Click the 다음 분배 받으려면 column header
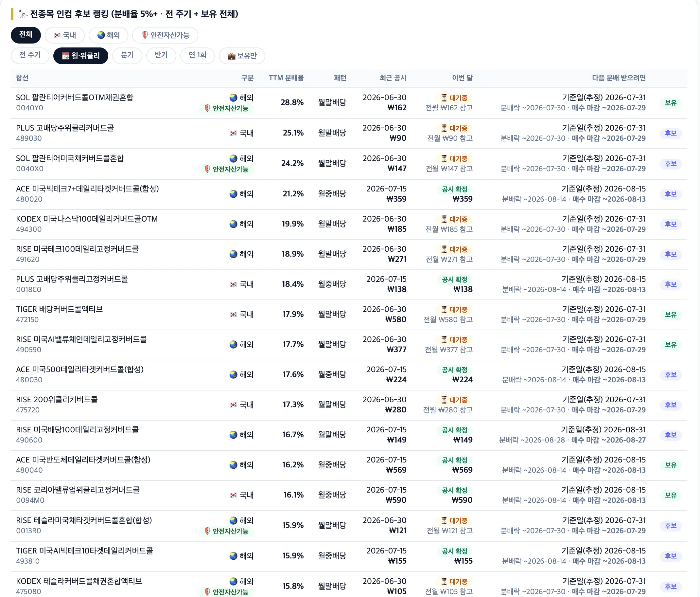The width and height of the screenshot is (700, 597). click(619, 78)
